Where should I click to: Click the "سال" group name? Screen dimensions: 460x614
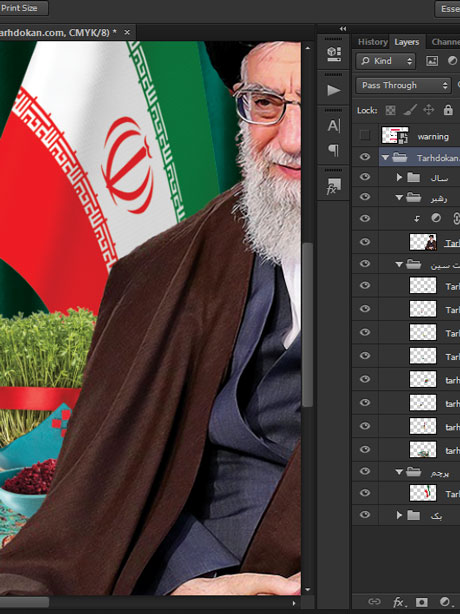coord(439,179)
